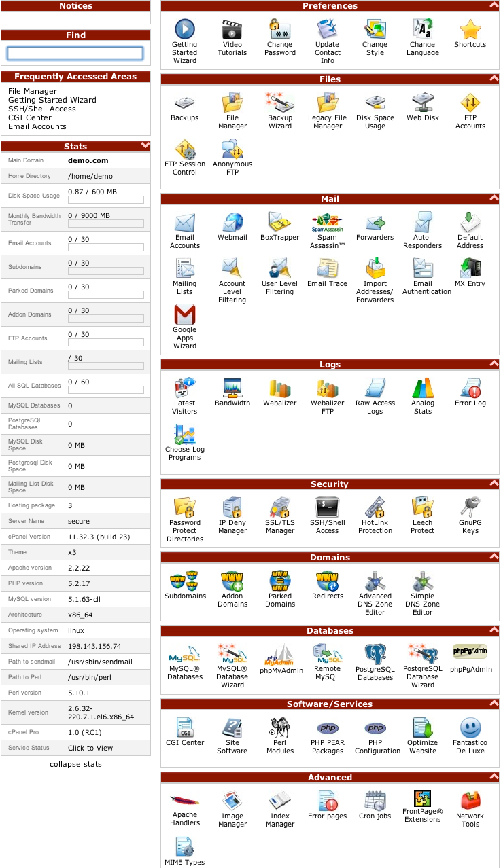Open the Shortcuts star icon
501x868 pixels.
470,29
